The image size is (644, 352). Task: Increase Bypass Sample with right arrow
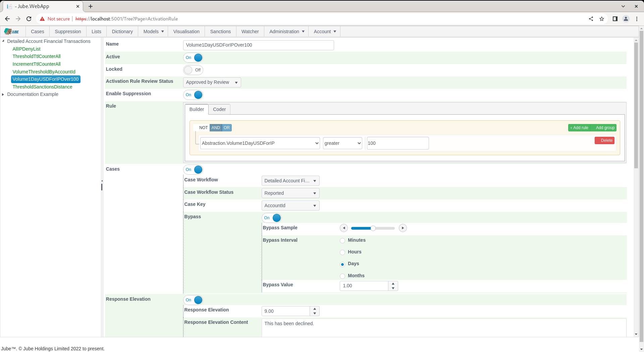click(403, 228)
